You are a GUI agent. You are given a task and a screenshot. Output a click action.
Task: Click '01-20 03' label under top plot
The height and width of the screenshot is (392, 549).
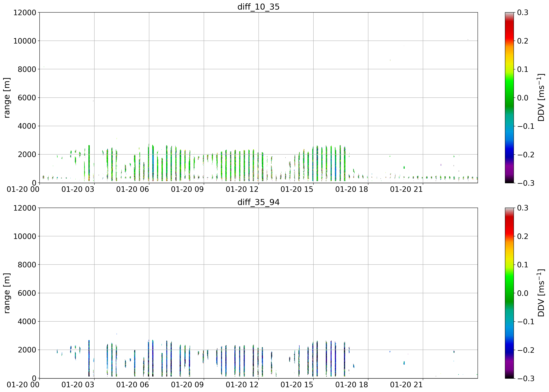point(78,189)
